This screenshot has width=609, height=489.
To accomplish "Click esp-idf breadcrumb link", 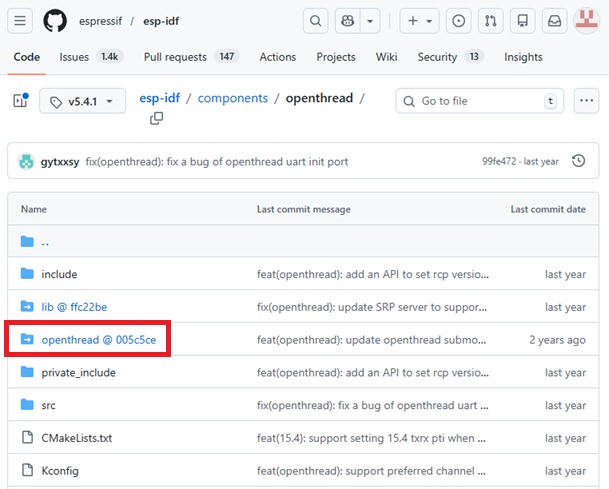I will (x=160, y=98).
